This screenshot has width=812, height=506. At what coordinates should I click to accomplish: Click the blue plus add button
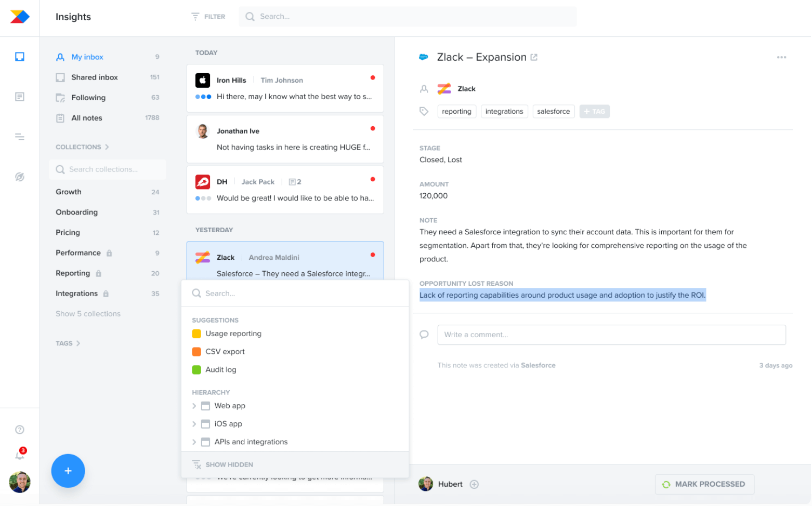tap(68, 471)
